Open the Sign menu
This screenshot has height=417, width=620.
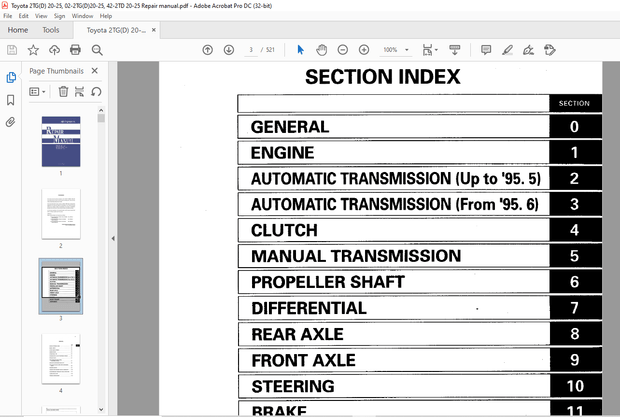pyautogui.click(x=59, y=16)
